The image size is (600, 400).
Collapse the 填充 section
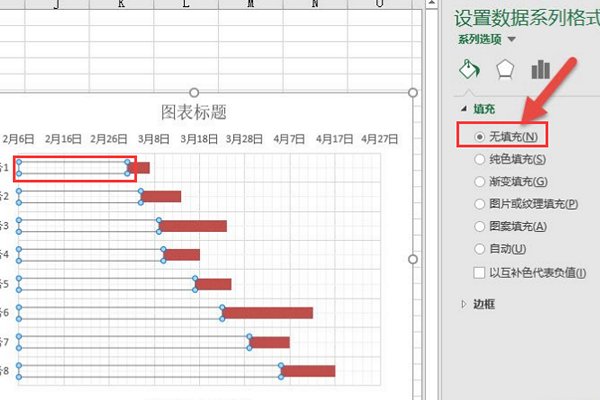464,109
